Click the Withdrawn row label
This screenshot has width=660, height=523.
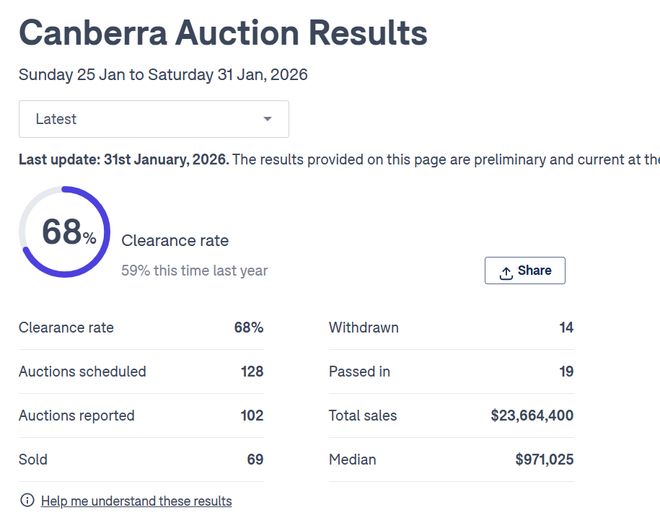363,327
